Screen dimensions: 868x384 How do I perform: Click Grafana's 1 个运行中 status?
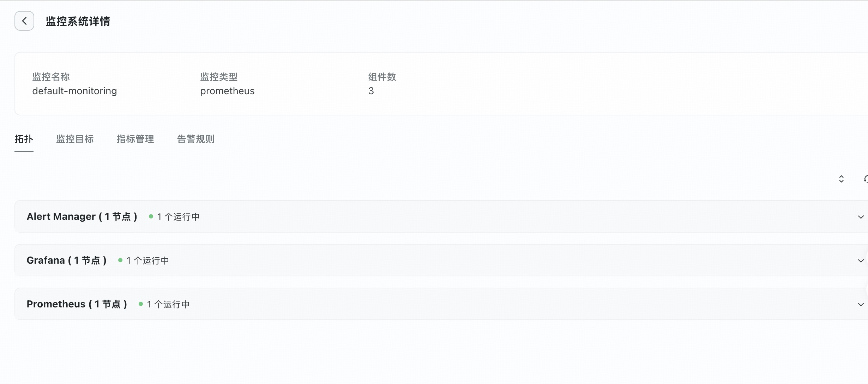pos(144,260)
